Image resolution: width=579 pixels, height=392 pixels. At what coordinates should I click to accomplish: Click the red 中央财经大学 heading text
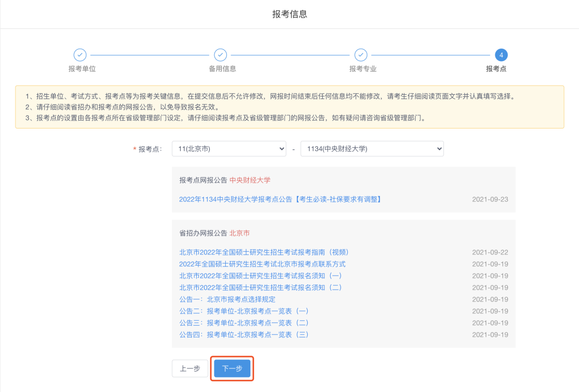250,180
